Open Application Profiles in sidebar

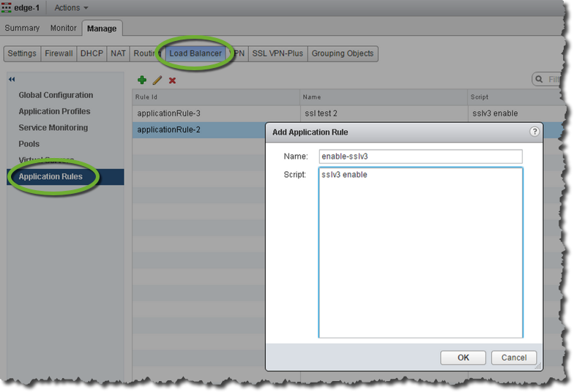[54, 111]
